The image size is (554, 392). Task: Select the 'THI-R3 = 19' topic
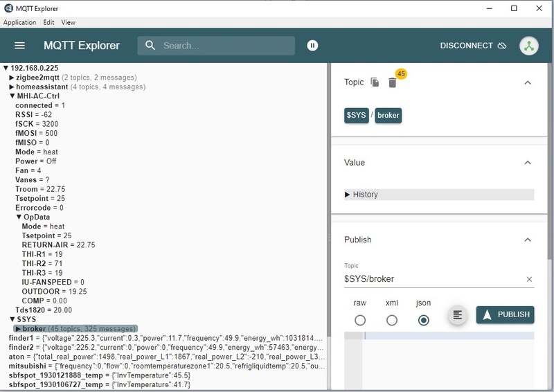[x=42, y=273]
